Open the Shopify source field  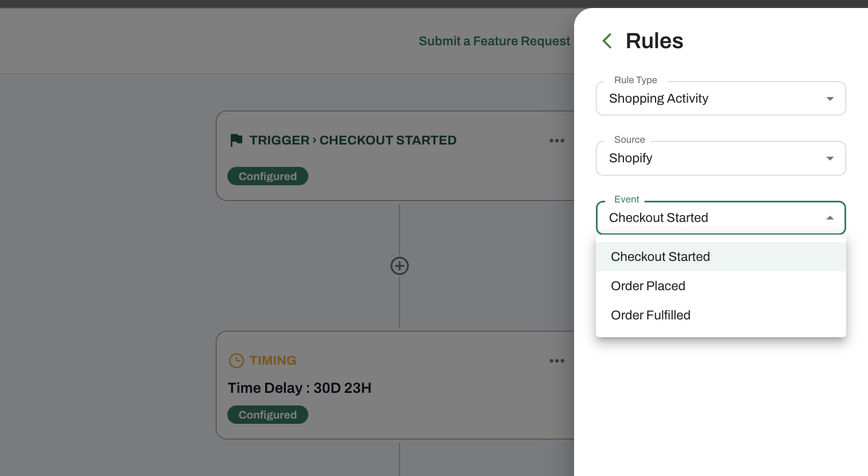point(721,158)
